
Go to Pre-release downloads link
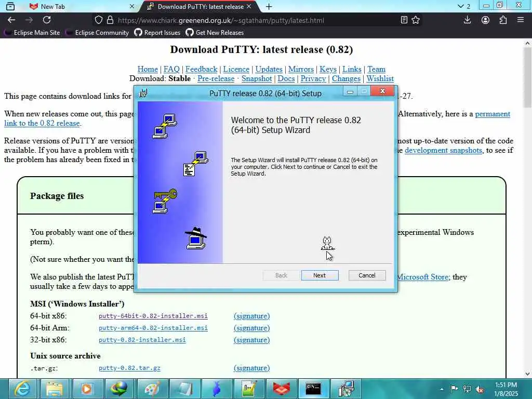tap(216, 79)
